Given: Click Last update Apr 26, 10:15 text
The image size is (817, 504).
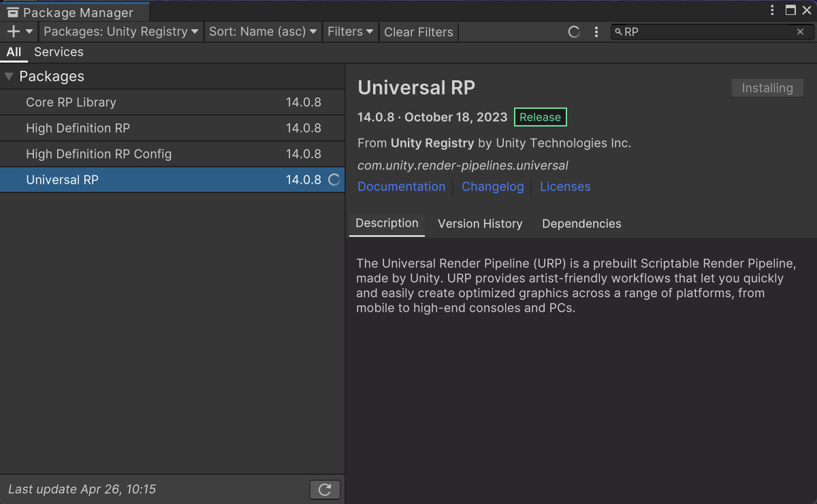Looking at the screenshot, I should click(x=82, y=489).
